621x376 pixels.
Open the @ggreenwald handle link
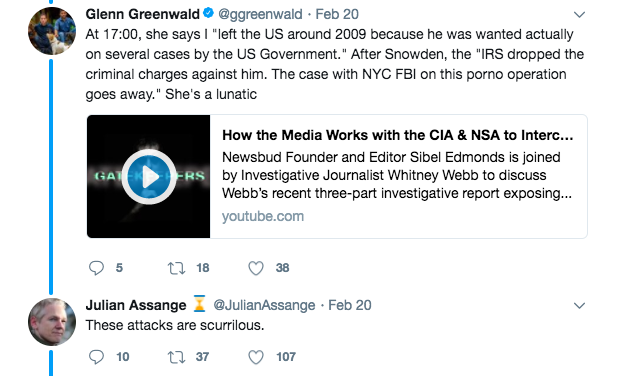(260, 14)
